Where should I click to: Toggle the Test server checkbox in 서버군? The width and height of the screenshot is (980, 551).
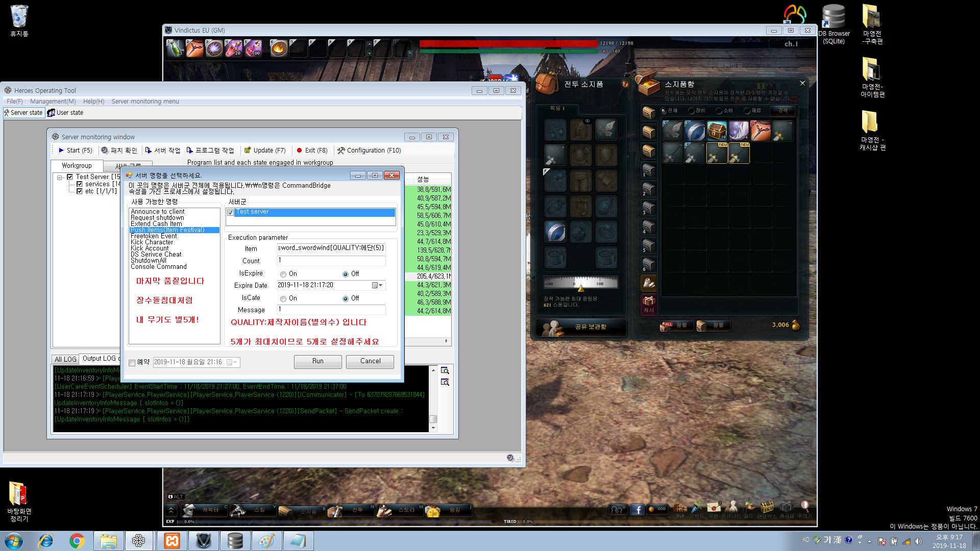(231, 212)
